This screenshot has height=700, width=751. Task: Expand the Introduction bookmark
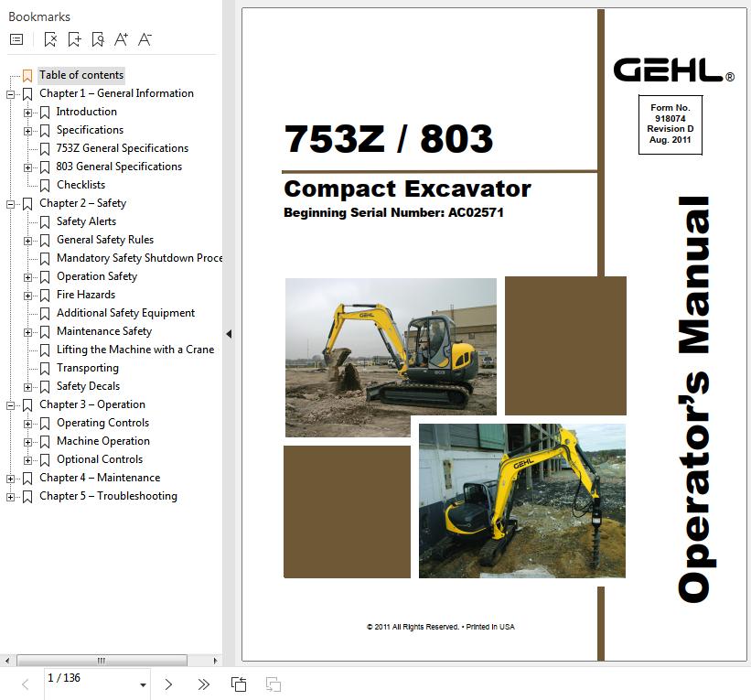27,113
